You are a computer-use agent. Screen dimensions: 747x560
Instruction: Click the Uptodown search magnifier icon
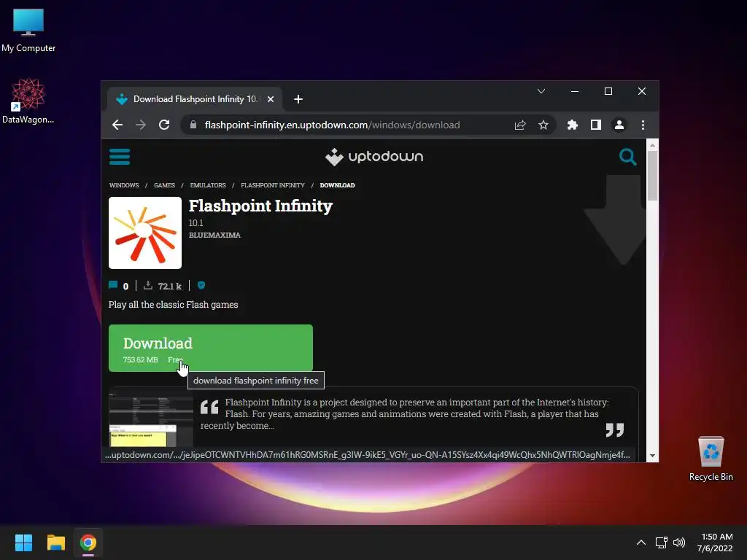(627, 157)
